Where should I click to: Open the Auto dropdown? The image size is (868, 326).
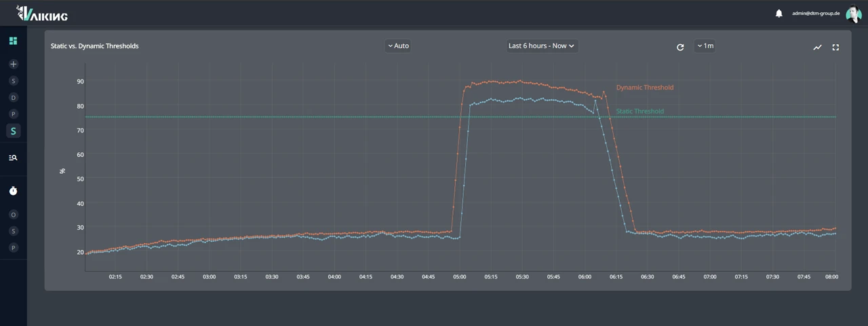(398, 46)
